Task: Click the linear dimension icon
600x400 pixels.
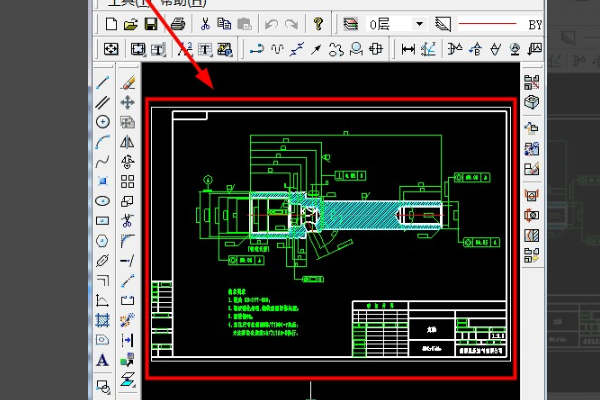Action: point(408,48)
